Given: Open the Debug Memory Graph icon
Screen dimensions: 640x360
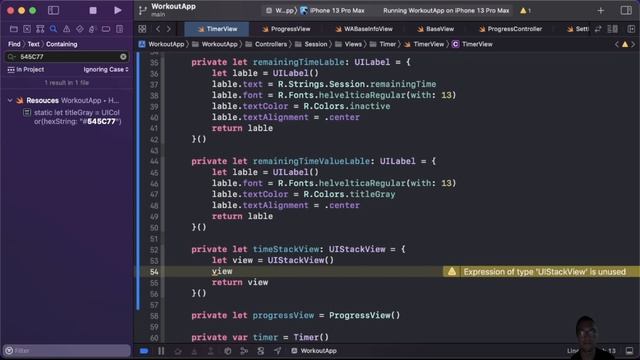Looking at the screenshot, I should [x=244, y=351].
